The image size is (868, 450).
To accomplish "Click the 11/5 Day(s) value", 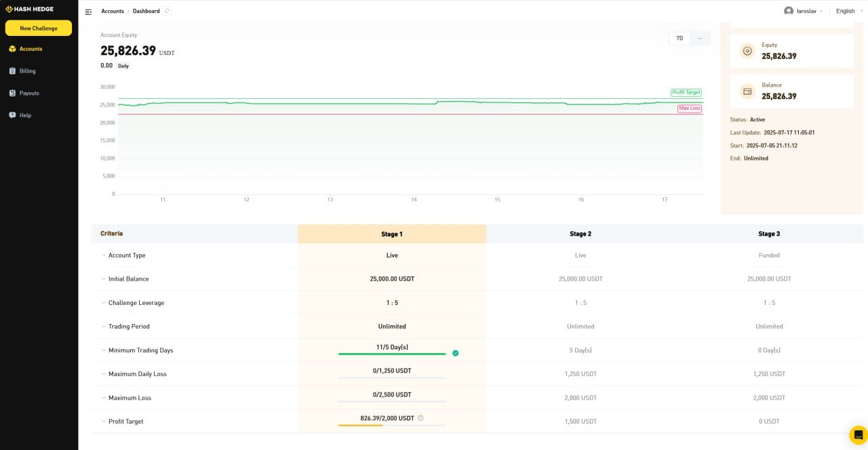I will 392,347.
